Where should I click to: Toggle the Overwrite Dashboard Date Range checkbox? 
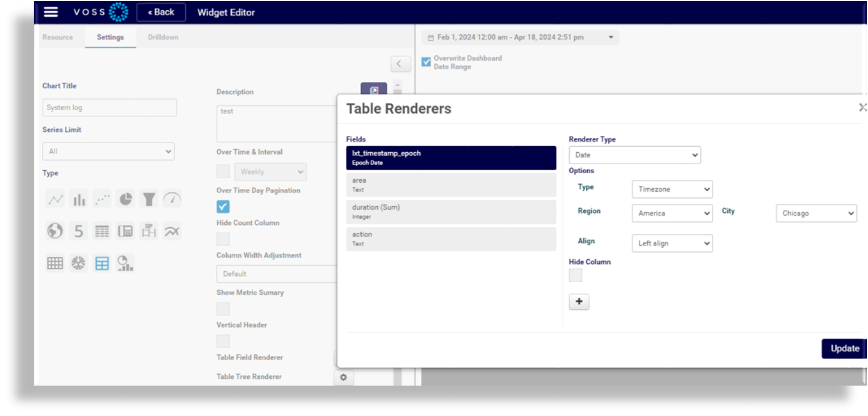426,62
